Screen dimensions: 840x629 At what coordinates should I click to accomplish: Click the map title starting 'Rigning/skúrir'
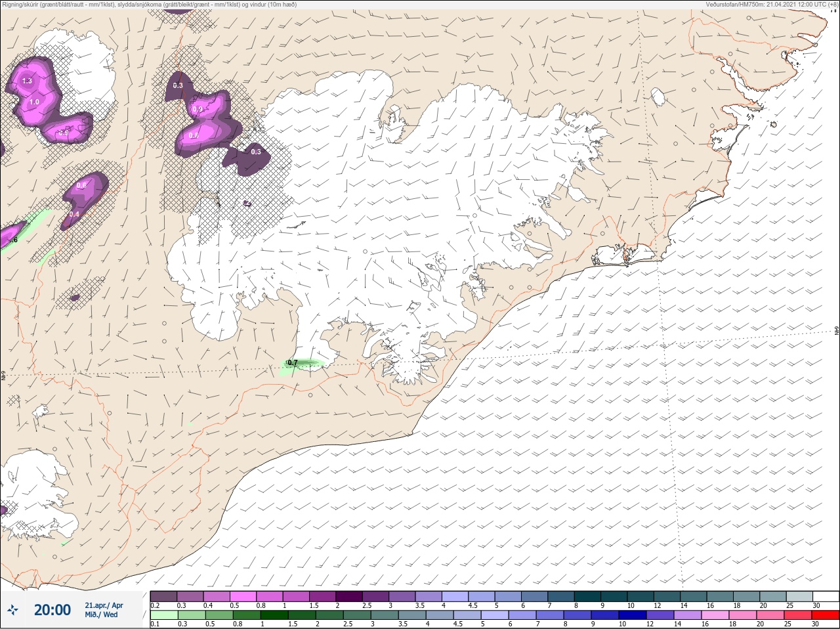150,5
